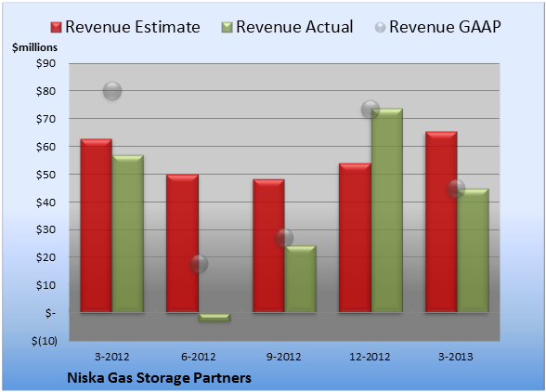This screenshot has width=546, height=392.
Task: Click the '$70' axis value
Action: point(45,119)
